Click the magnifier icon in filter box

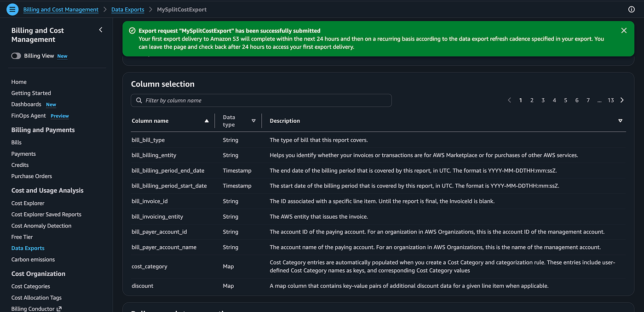(139, 100)
